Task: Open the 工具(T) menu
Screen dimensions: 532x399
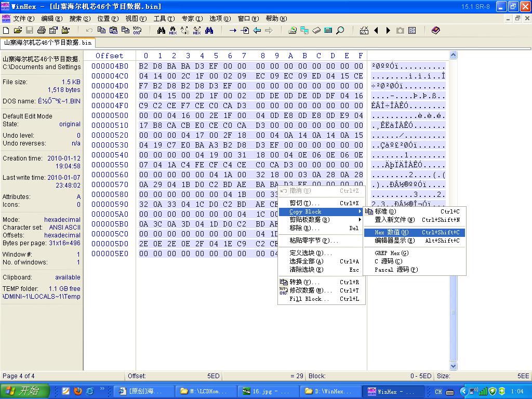Action: point(164,19)
